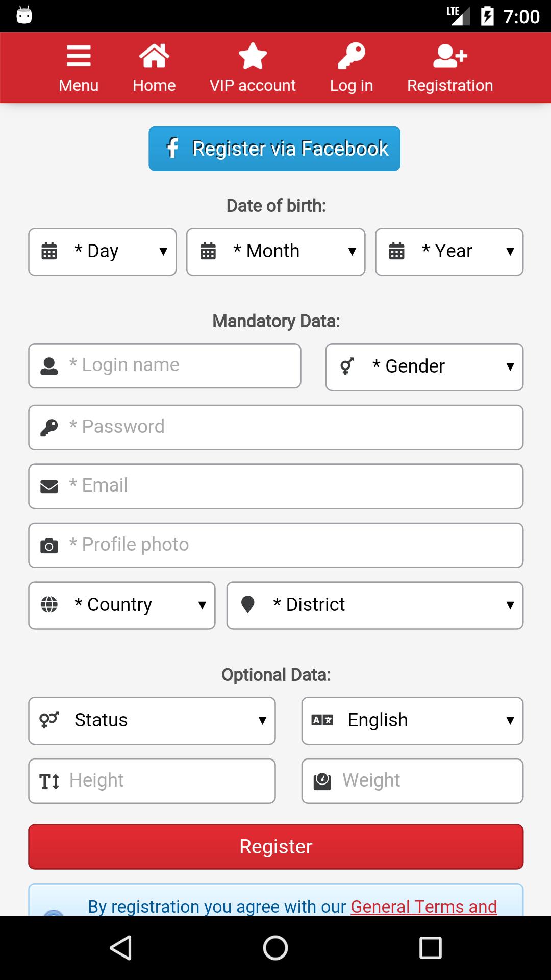The width and height of the screenshot is (551, 980).
Task: Open the General Terms link
Action: 423,906
